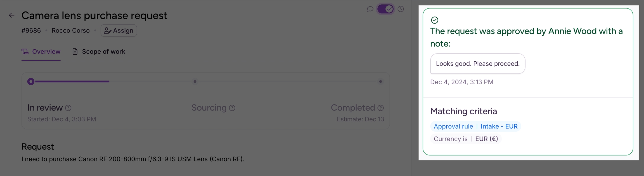
Task: Open the history clock icon
Action: pyautogui.click(x=401, y=9)
